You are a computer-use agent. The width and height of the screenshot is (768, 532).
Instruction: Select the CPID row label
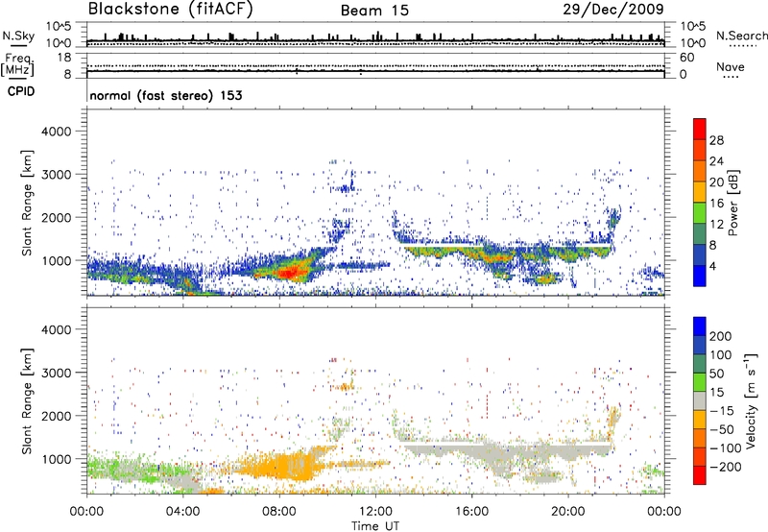[x=21, y=91]
